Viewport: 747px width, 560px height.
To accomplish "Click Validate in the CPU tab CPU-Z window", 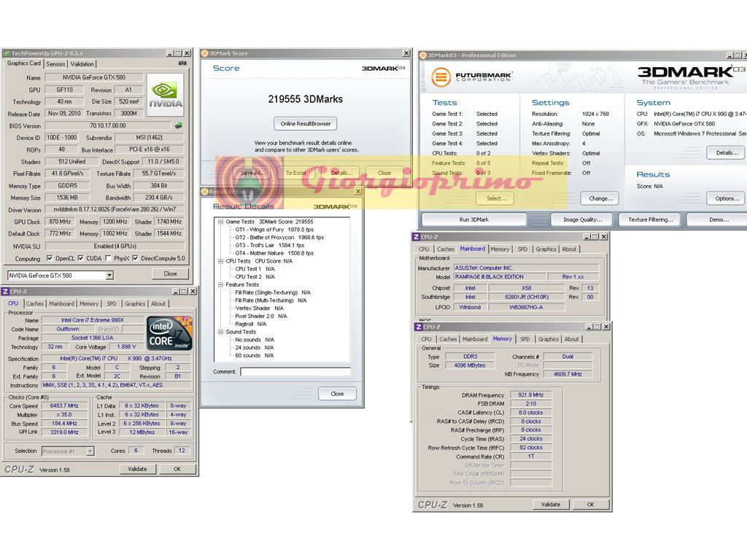I will pos(137,469).
